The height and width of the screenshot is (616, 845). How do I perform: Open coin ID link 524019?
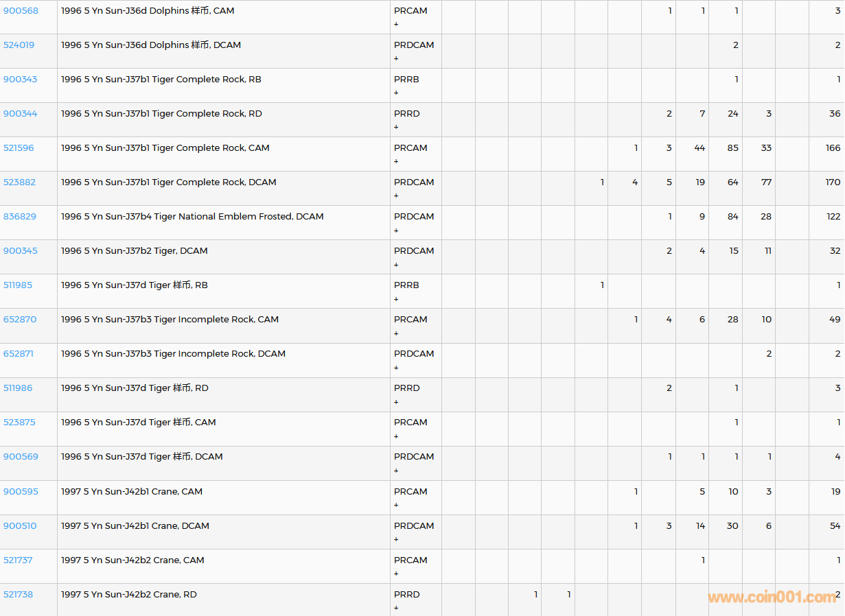19,45
